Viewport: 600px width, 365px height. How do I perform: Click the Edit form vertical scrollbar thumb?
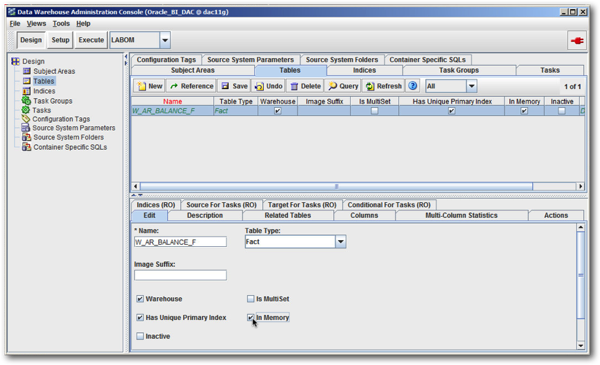point(580,275)
